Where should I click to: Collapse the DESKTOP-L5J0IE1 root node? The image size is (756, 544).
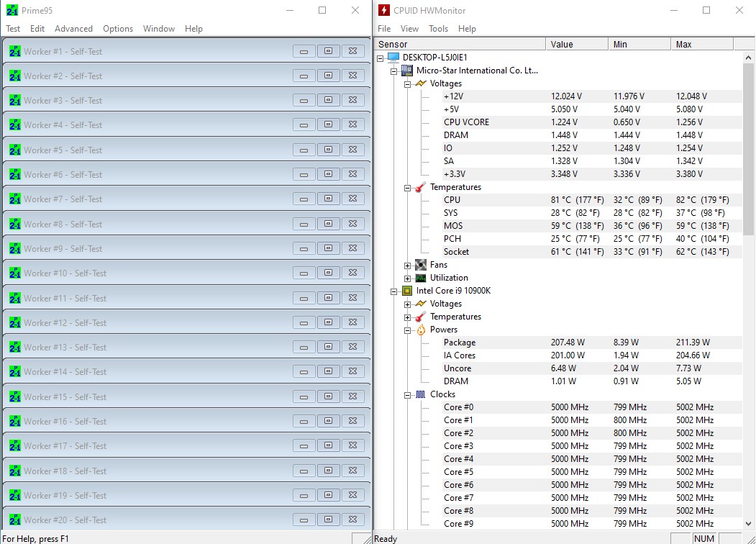coord(381,58)
